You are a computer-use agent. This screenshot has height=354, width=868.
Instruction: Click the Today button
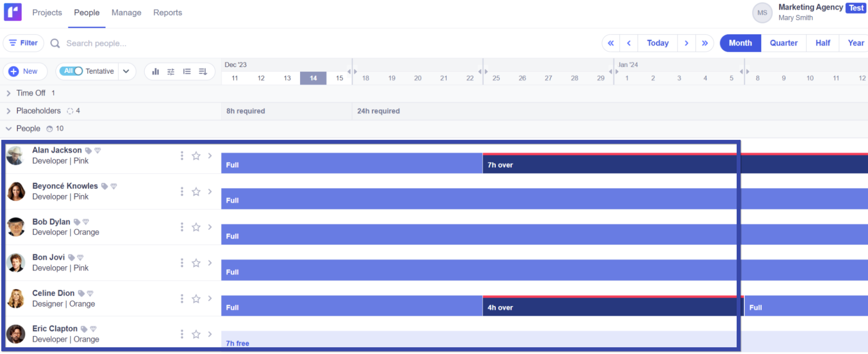[x=657, y=43]
